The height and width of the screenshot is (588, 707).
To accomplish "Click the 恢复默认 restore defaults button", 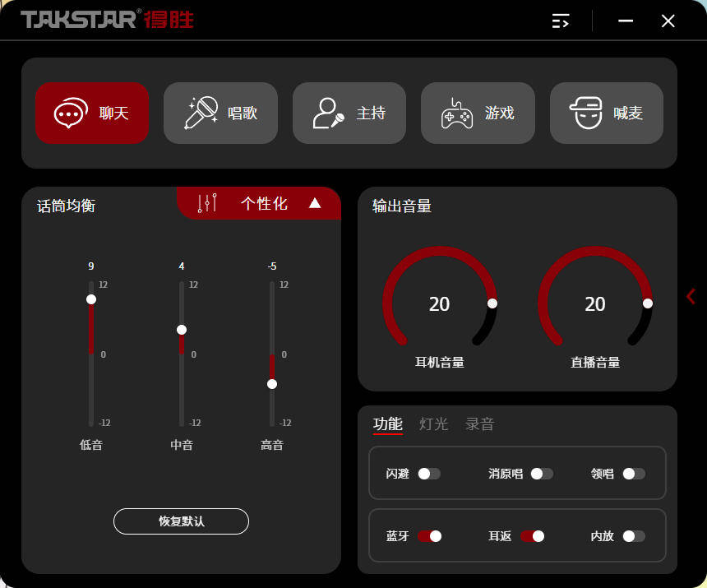I will 181,521.
